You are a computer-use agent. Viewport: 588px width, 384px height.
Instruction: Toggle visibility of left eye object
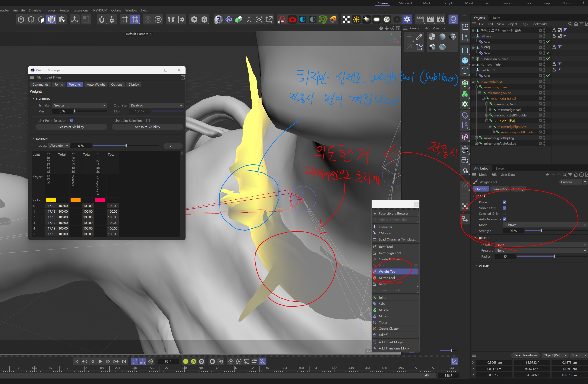coord(544,36)
